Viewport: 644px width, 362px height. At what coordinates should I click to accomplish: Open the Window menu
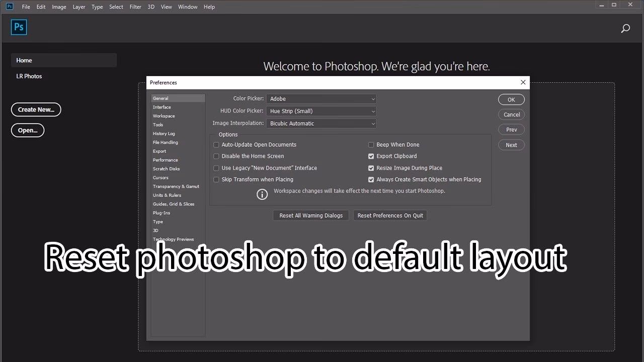click(187, 7)
